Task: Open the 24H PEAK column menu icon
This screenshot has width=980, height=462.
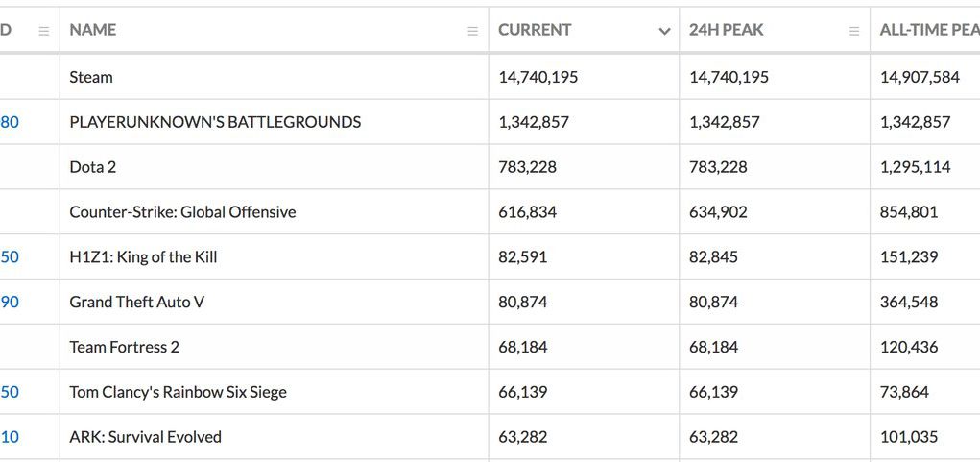Action: (x=853, y=31)
